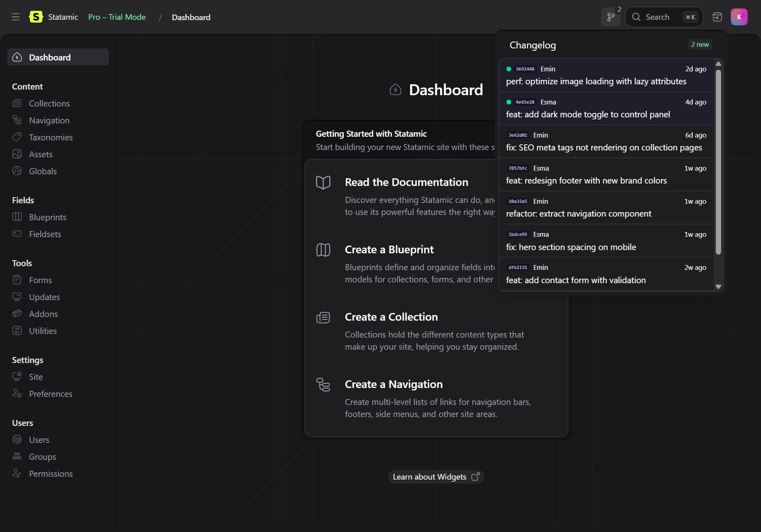Click the 2 new badge in Changelog
The width and height of the screenshot is (761, 532).
(700, 44)
